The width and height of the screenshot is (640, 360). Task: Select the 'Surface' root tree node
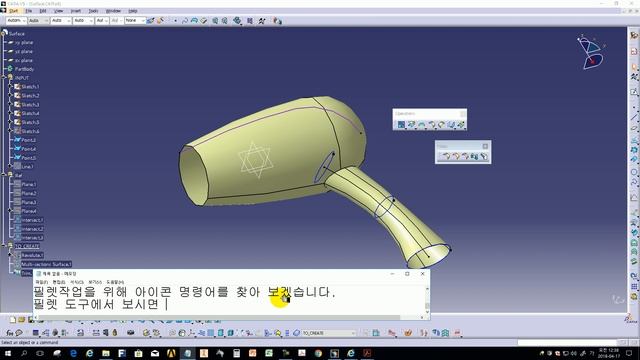[17, 33]
